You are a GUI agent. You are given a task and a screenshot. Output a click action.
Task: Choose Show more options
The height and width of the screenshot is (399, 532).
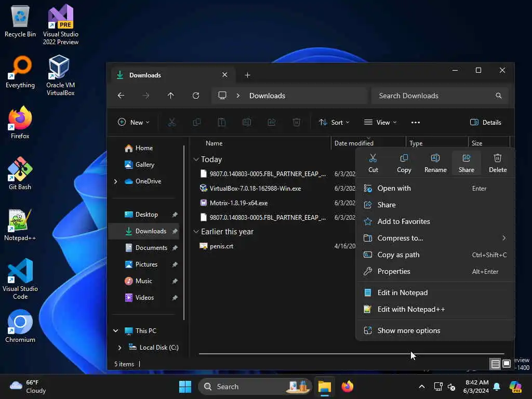click(x=435, y=331)
